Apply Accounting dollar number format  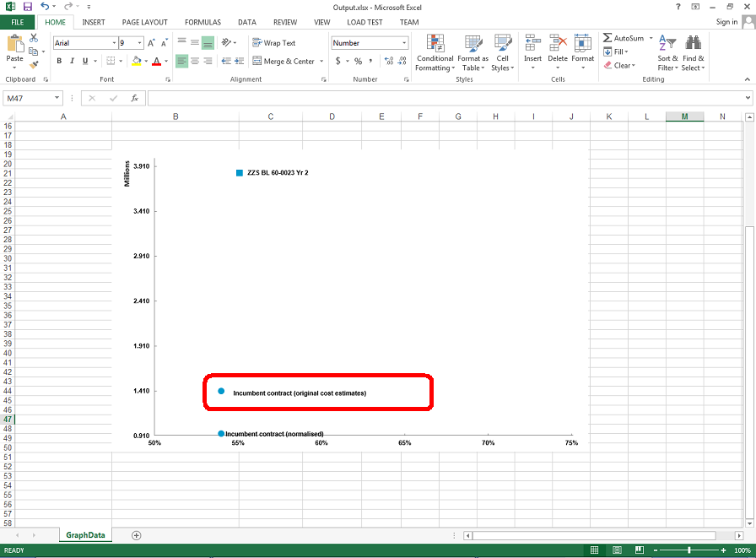coord(338,61)
